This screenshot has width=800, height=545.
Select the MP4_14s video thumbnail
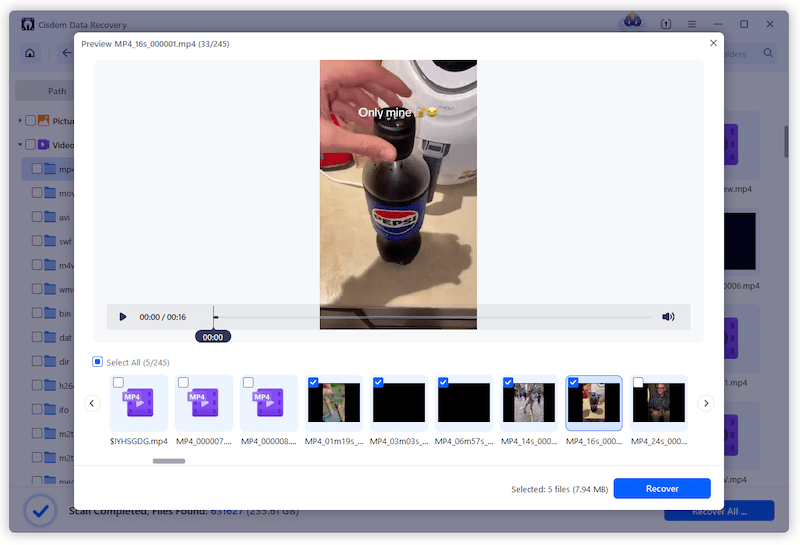tap(530, 405)
